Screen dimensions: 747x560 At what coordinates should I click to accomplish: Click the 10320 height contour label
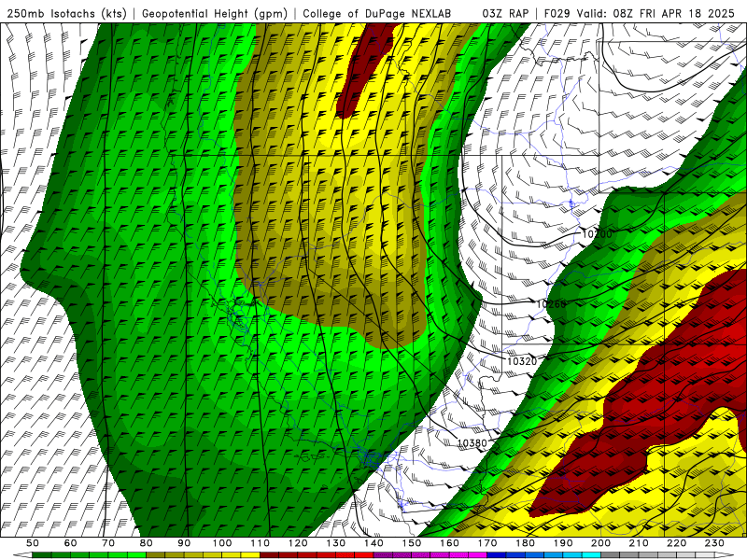click(522, 361)
